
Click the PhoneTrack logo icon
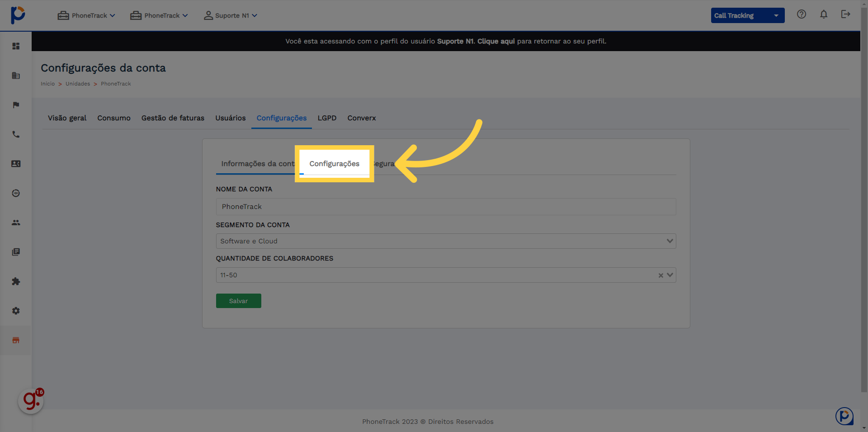[x=18, y=15]
